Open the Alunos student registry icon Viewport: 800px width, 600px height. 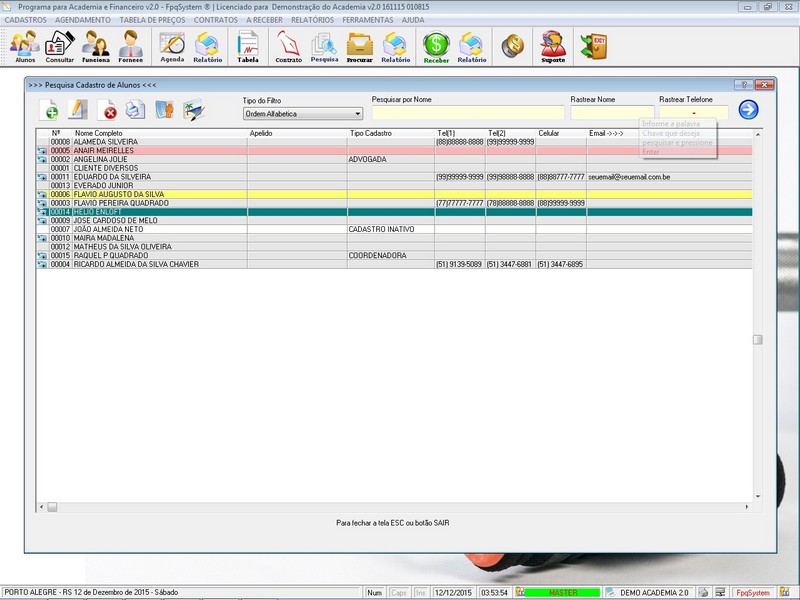(x=25, y=46)
